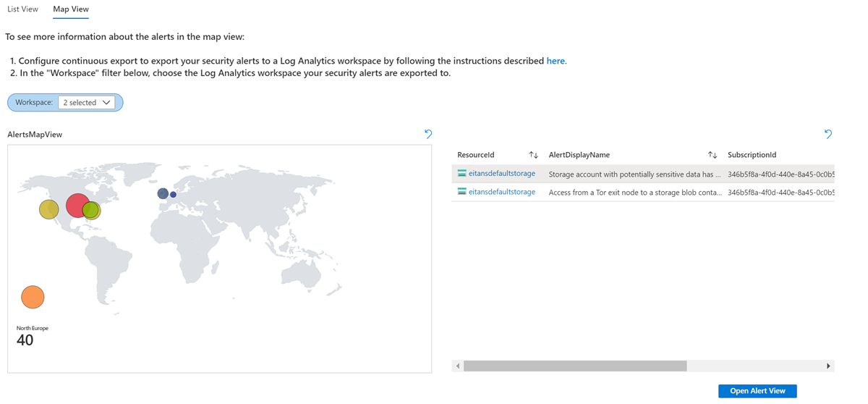Screen dimensions: 868x404
Task: Click the SubscriptionId column header
Action: [x=752, y=155]
